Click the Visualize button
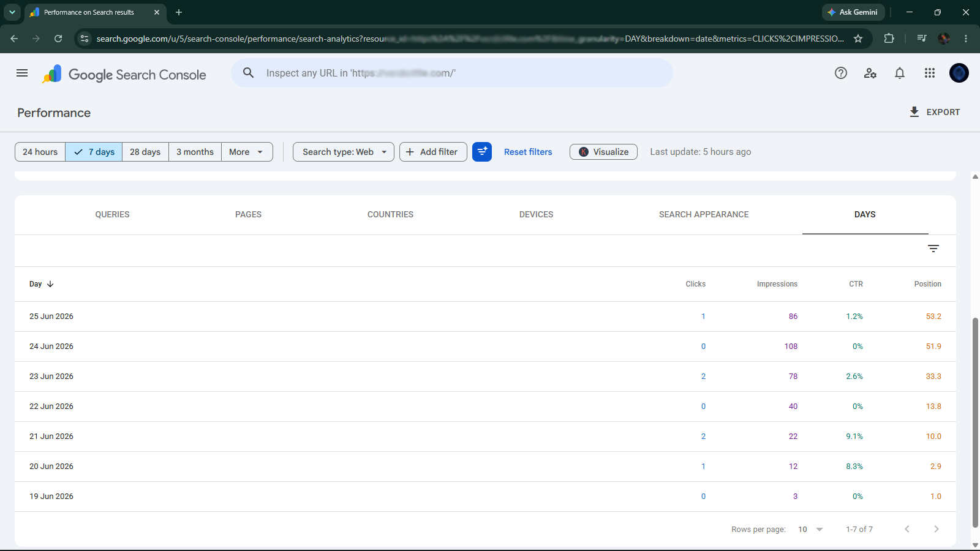The image size is (980, 551). click(x=603, y=152)
